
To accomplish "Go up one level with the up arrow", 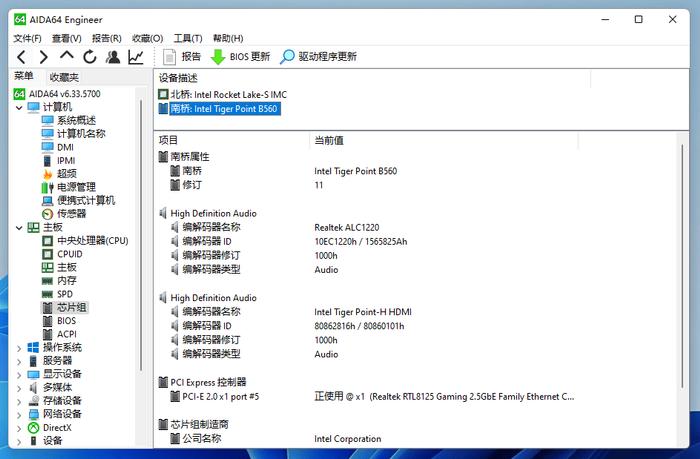I will tap(67, 56).
